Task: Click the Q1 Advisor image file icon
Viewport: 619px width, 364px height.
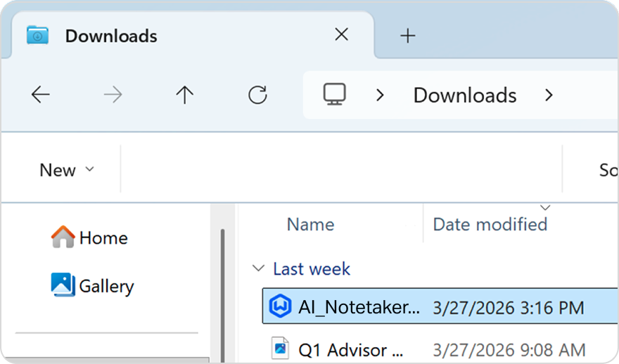Action: pyautogui.click(x=280, y=349)
